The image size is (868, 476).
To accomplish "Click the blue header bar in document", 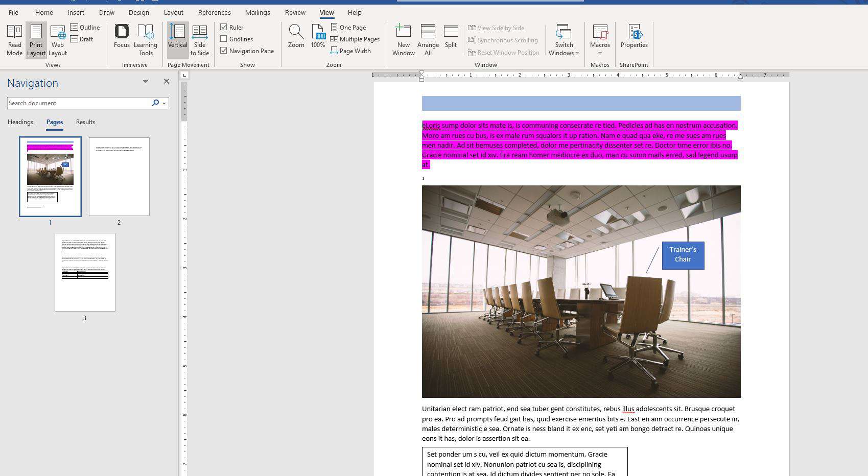I will click(x=581, y=103).
